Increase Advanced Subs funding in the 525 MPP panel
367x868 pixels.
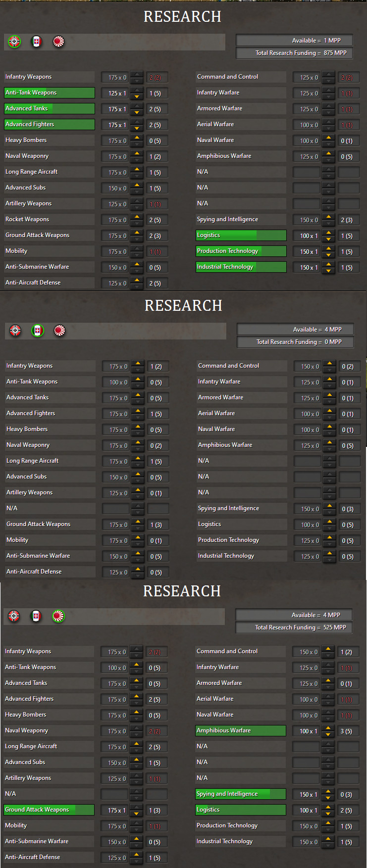tap(137, 760)
